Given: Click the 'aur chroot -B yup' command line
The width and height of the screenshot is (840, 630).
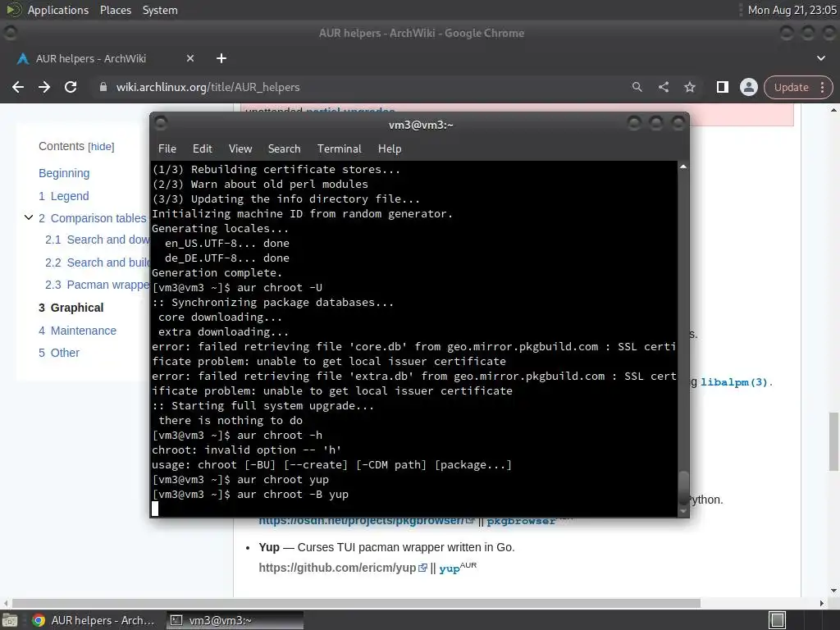Looking at the screenshot, I should (250, 495).
